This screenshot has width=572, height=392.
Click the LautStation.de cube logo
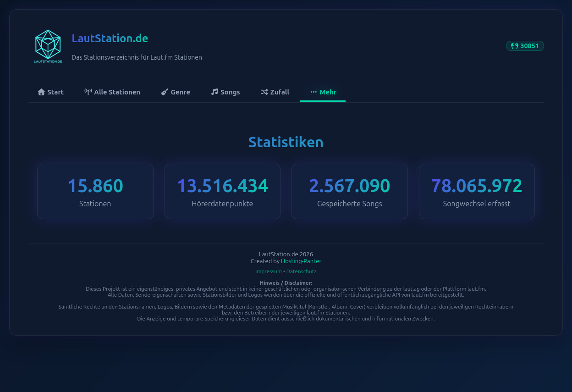[48, 46]
